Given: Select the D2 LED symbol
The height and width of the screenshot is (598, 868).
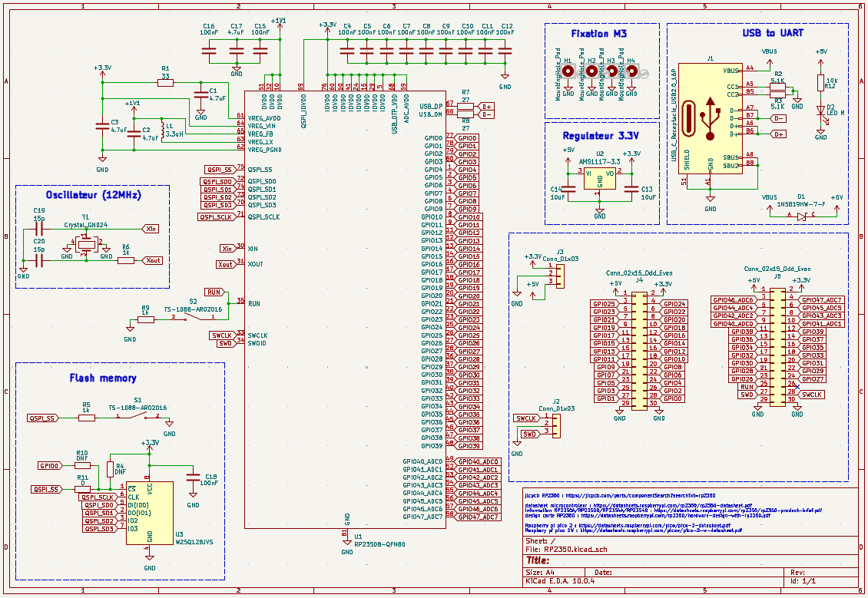Looking at the screenshot, I should pos(821,110).
